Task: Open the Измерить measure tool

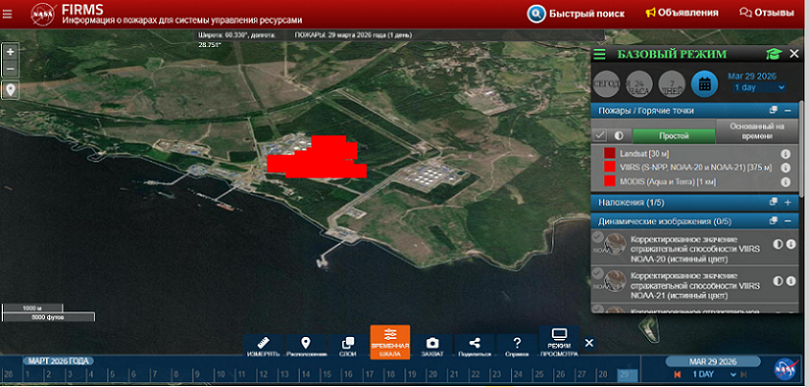Action: pyautogui.click(x=263, y=346)
